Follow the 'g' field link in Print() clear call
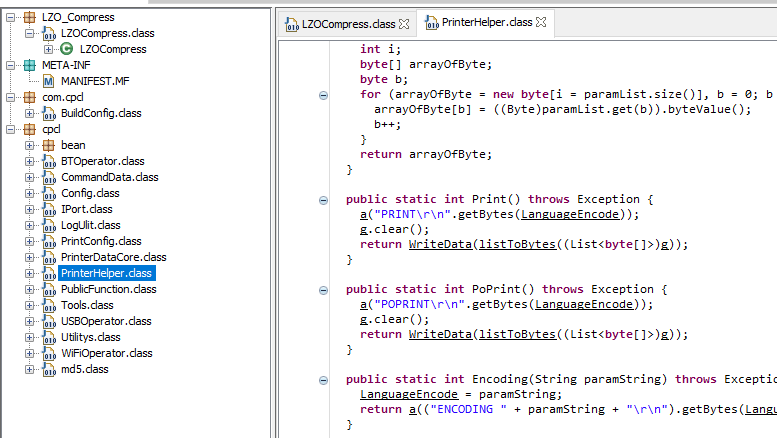Image resolution: width=777 pixels, height=438 pixels. (x=363, y=229)
